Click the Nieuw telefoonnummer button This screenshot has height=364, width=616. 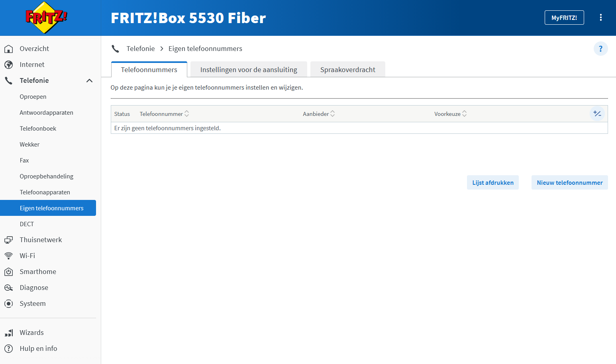tap(569, 183)
